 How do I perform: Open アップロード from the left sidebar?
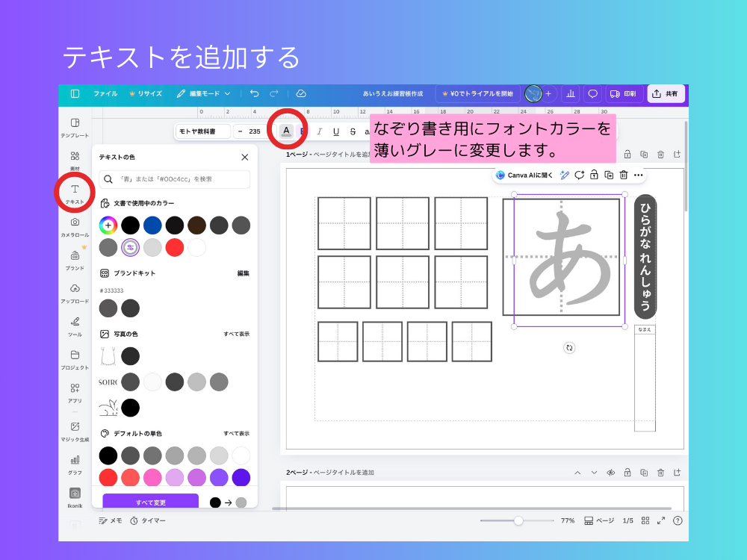coord(74,291)
